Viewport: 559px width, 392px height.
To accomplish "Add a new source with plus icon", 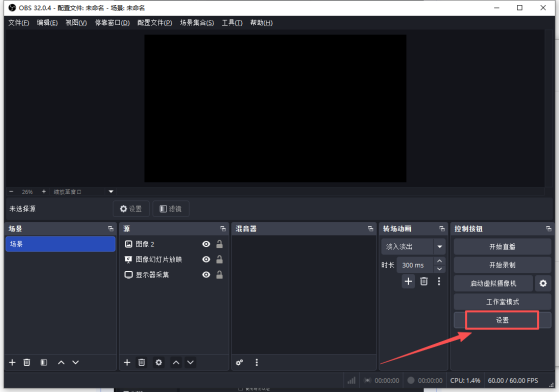I will pyautogui.click(x=127, y=362).
